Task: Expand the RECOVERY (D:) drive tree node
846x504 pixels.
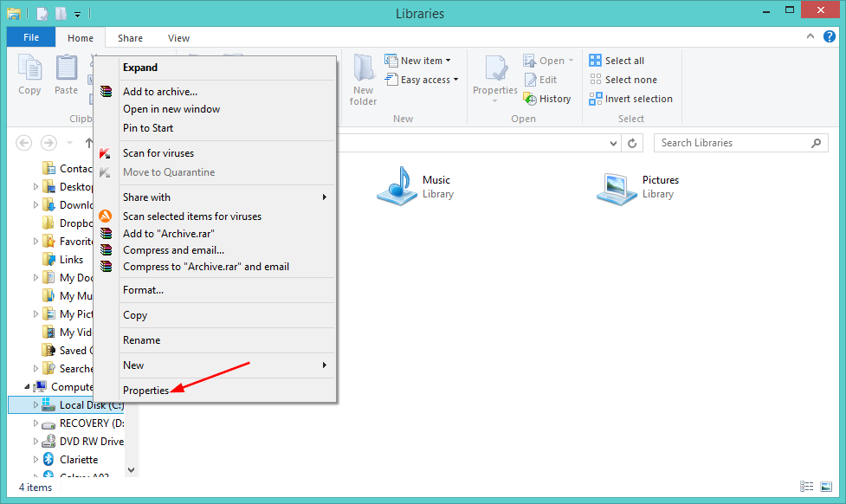Action: click(x=36, y=423)
